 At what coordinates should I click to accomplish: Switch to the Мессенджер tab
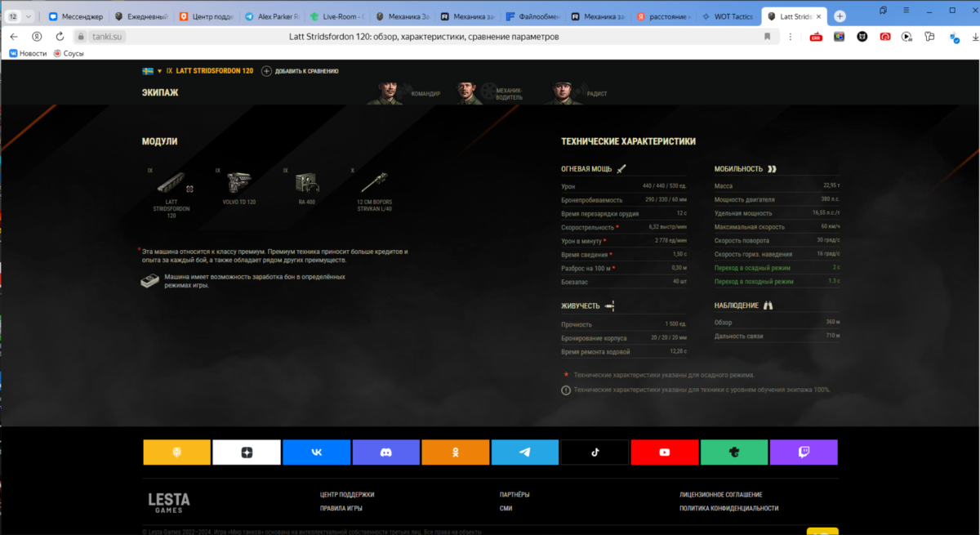pyautogui.click(x=74, y=16)
